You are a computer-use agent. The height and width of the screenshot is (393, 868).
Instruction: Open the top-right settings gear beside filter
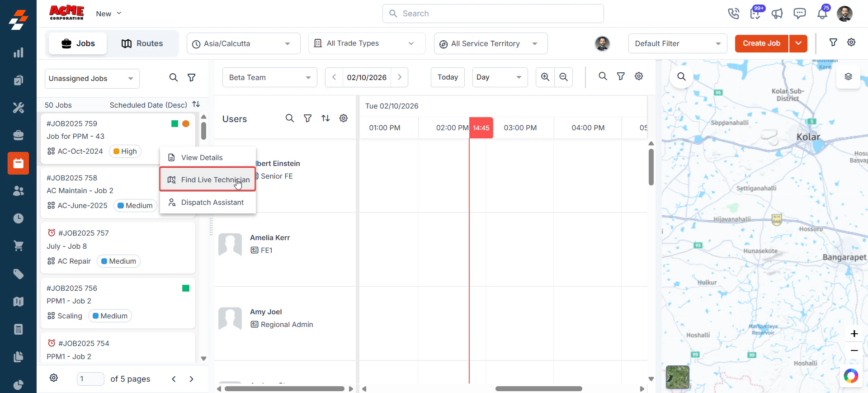coord(851,42)
